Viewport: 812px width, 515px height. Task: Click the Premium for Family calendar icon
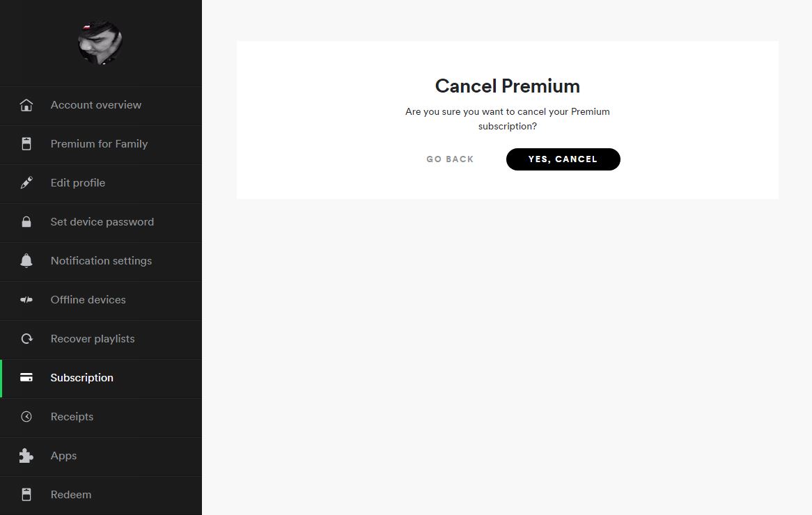tap(26, 143)
